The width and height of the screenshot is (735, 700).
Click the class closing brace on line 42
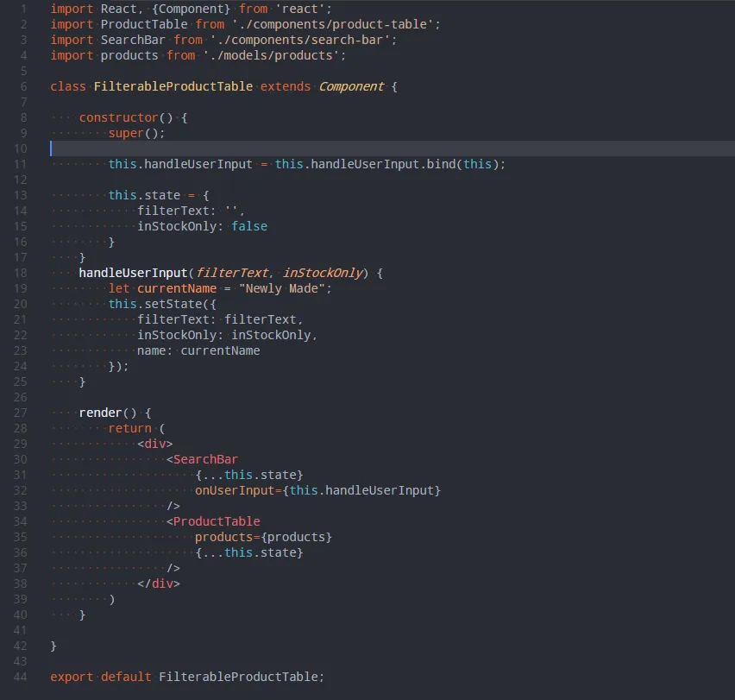coord(53,646)
